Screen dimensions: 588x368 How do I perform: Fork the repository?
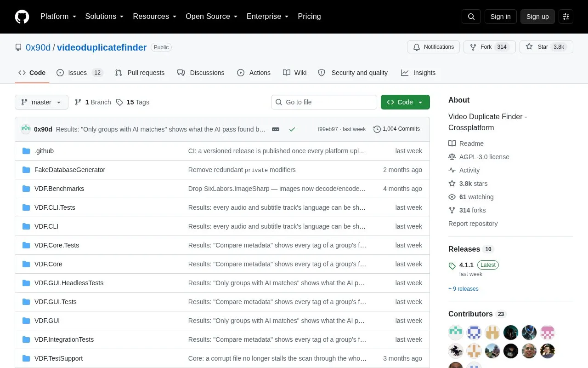click(490, 47)
